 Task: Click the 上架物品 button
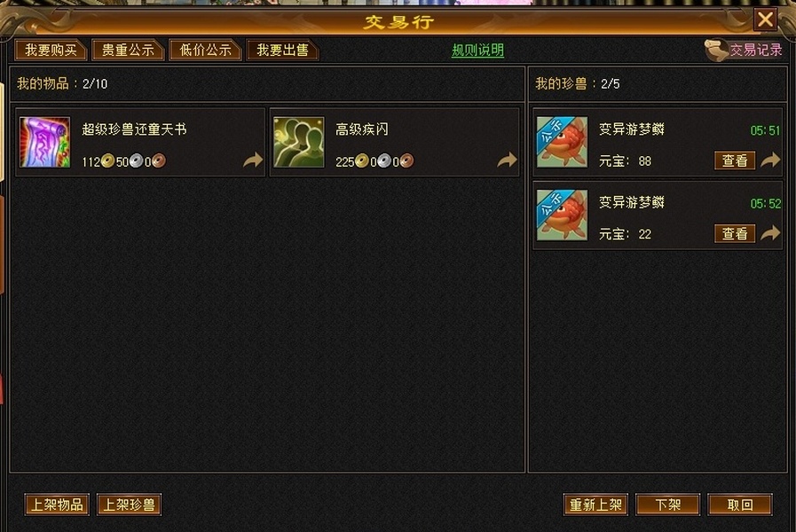point(57,505)
